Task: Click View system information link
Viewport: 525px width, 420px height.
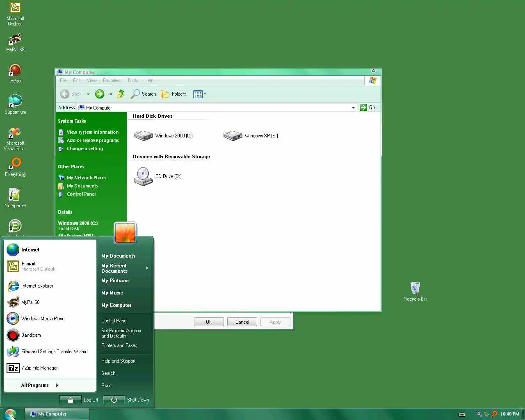Action: pyautogui.click(x=89, y=132)
